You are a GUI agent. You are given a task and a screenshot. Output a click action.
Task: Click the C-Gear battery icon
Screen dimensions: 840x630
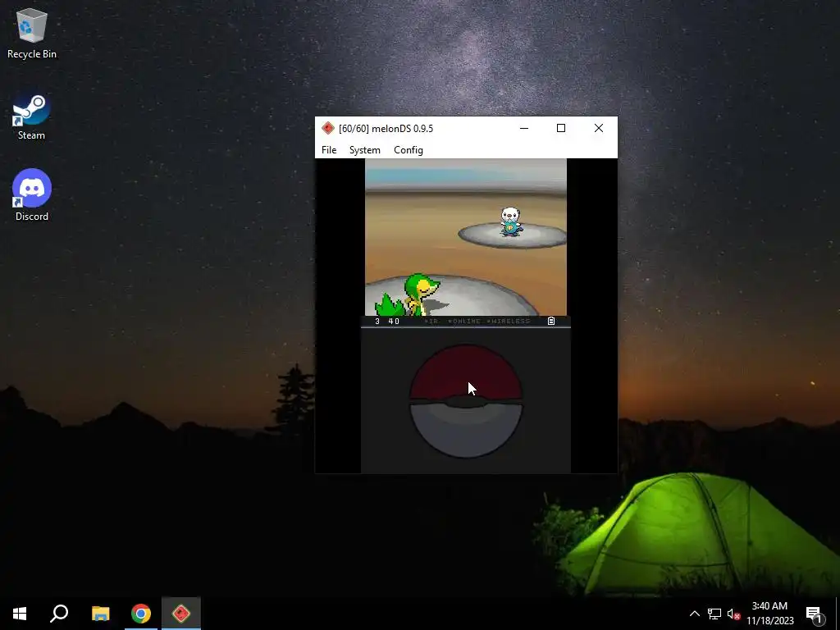click(550, 321)
